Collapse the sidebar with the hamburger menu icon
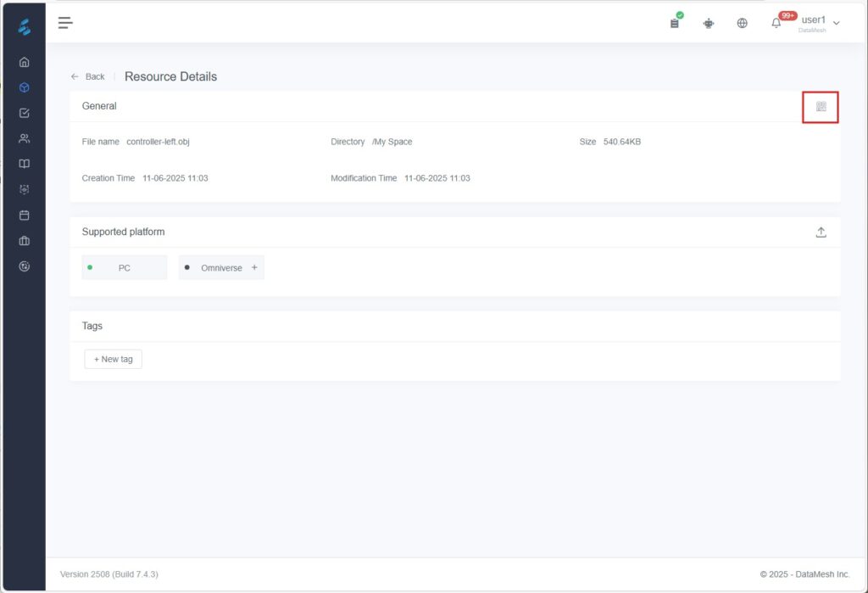Viewport: 868px width, 593px height. [x=65, y=23]
